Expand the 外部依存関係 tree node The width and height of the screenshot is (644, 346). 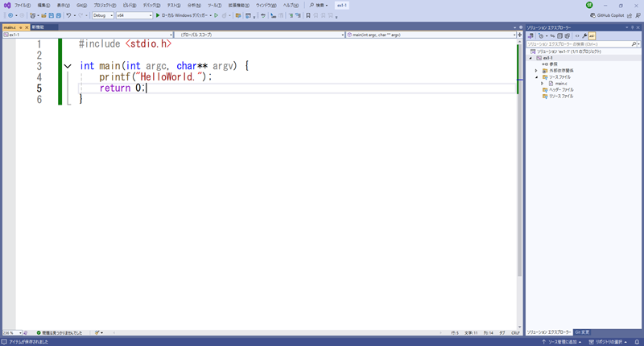click(536, 71)
